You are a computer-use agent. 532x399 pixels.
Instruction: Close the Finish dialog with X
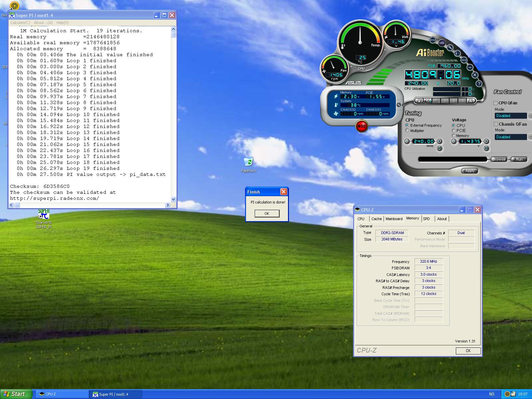(x=284, y=192)
